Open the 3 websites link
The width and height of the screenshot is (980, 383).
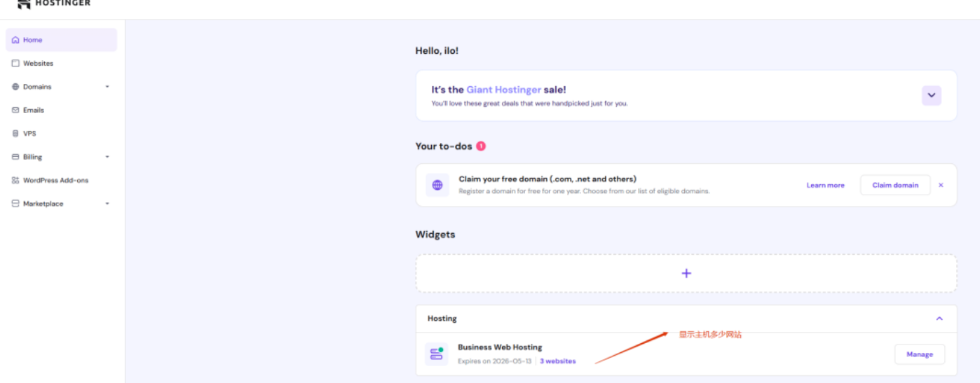[x=558, y=361]
